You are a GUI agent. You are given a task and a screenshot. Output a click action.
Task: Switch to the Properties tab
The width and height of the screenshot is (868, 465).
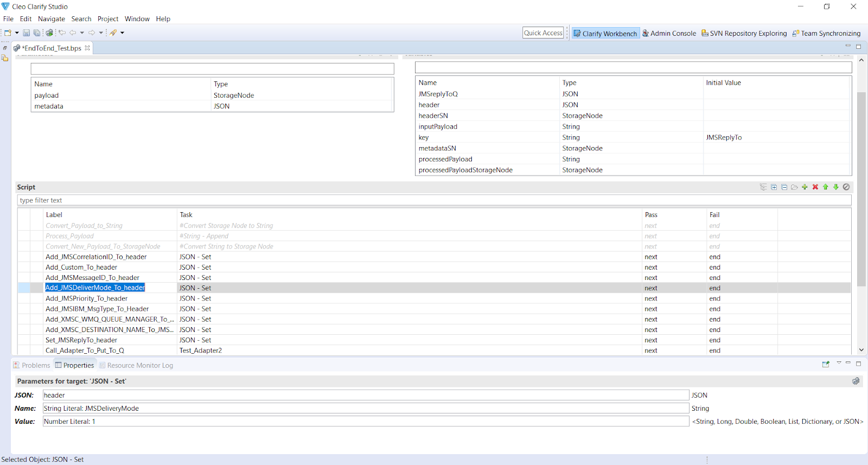coord(75,365)
